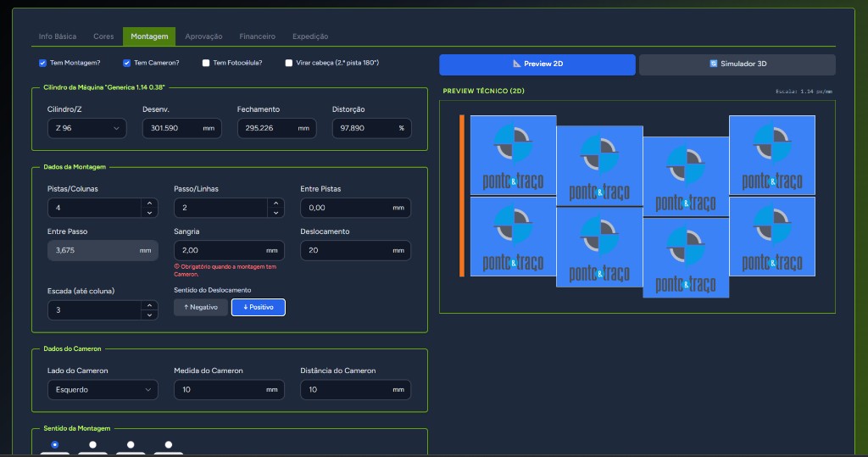Click the Sangria input field

(229, 250)
